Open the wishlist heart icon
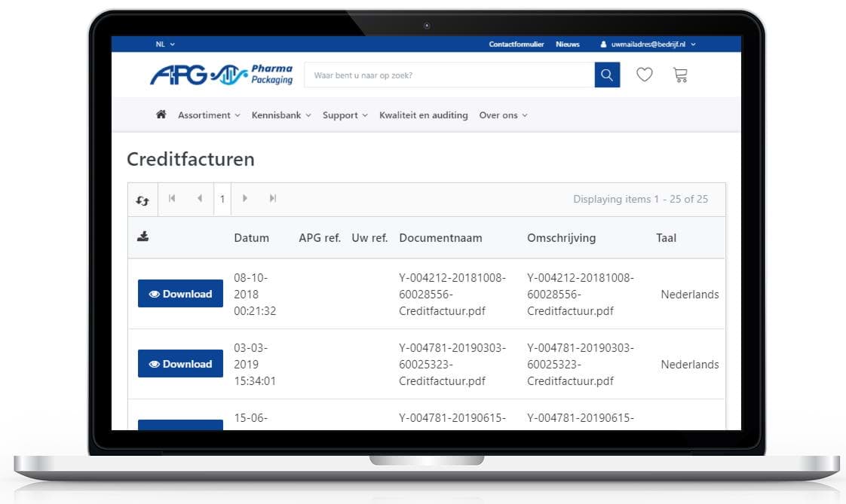The image size is (846, 504). point(644,75)
